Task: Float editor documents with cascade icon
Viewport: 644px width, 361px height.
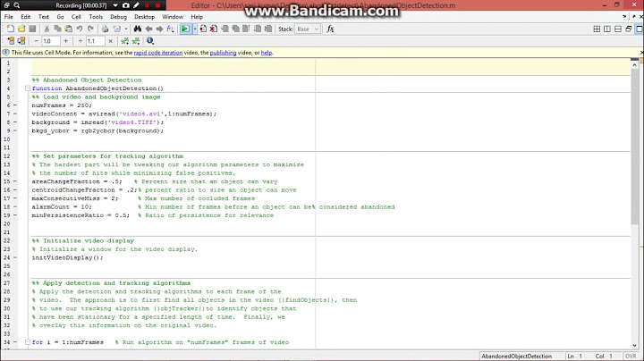Action: click(x=629, y=29)
